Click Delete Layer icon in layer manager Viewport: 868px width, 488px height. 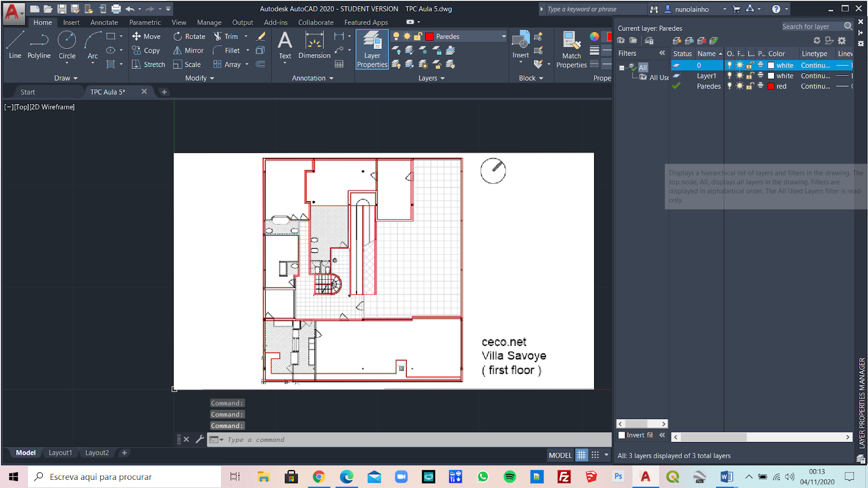[x=701, y=41]
